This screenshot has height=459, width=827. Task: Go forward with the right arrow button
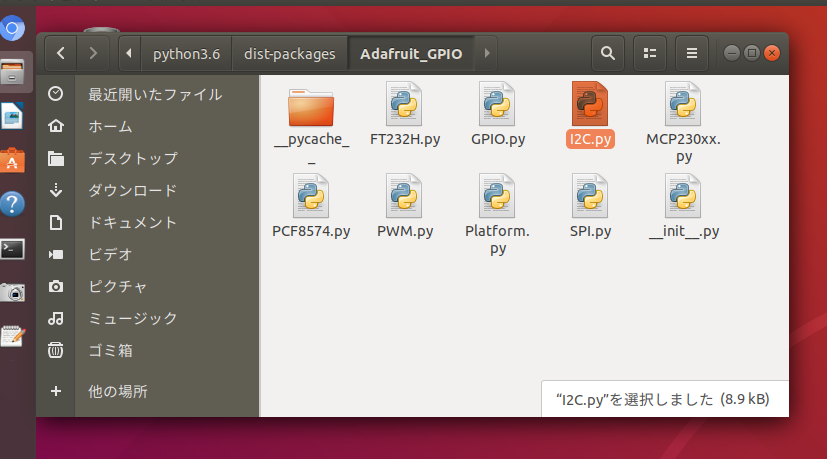(93, 53)
